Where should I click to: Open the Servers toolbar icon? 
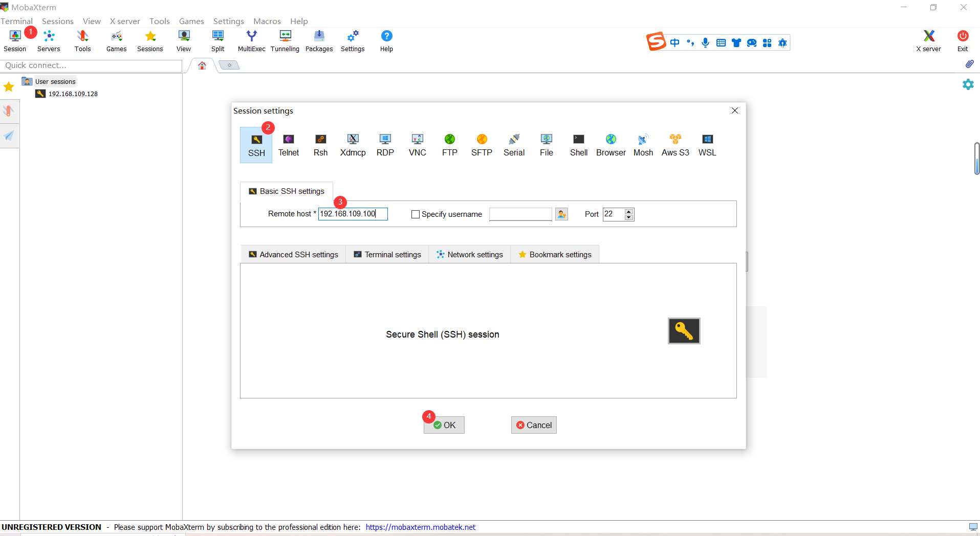(49, 40)
